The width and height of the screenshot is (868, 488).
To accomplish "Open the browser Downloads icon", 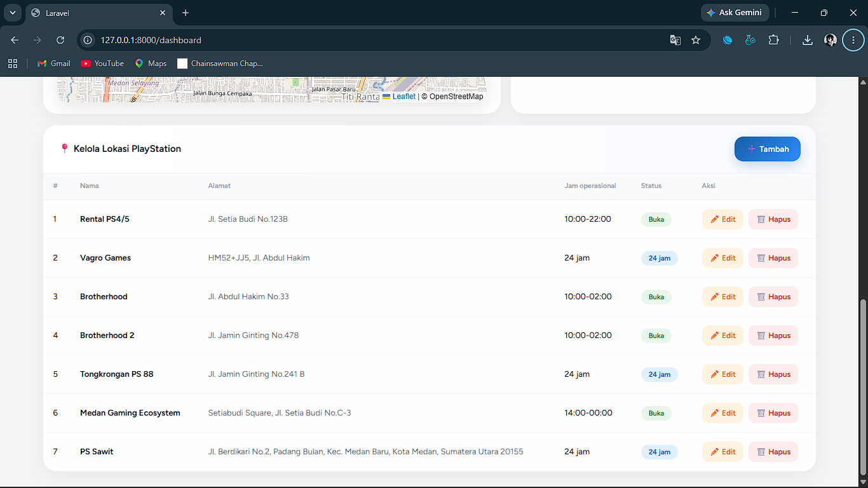I will [x=807, y=40].
